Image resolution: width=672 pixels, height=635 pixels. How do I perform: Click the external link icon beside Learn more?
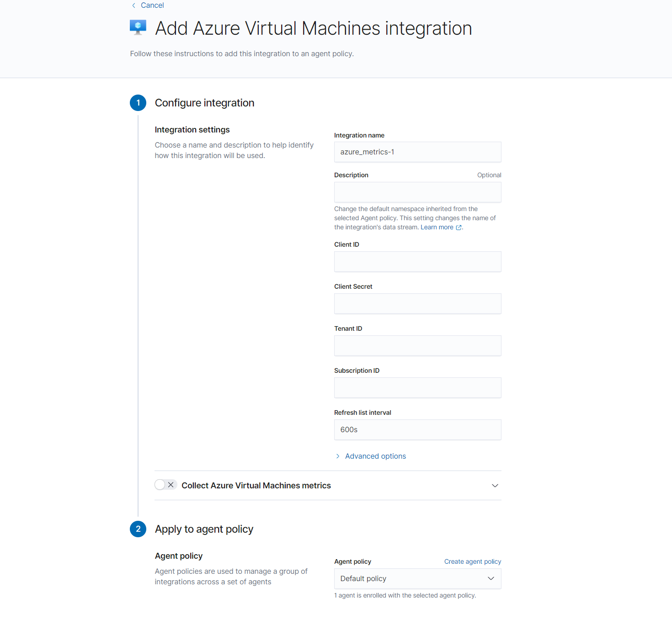(459, 228)
